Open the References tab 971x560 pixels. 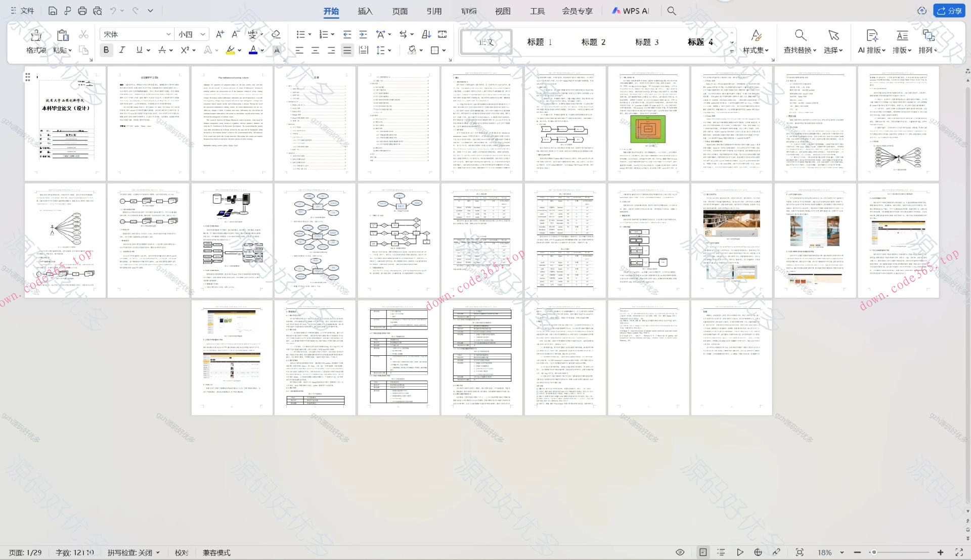433,11
